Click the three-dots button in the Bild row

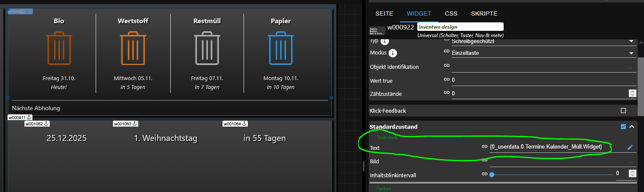click(x=630, y=162)
